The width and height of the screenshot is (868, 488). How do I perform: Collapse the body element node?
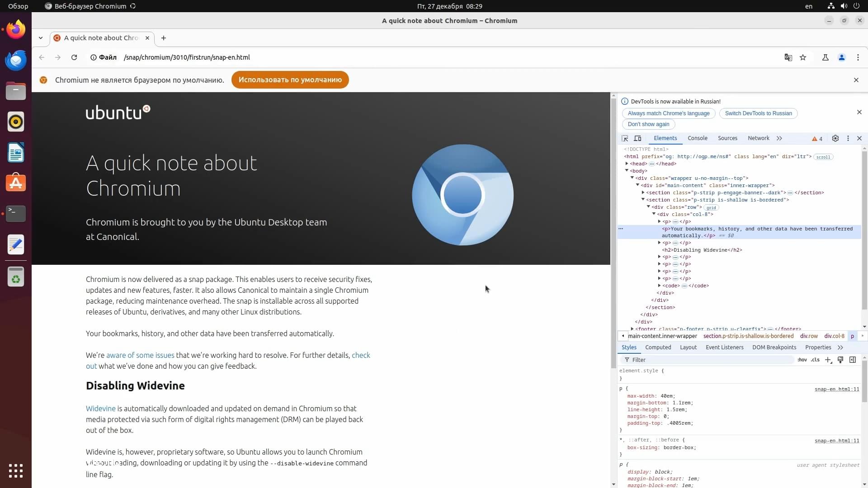pyautogui.click(x=627, y=171)
